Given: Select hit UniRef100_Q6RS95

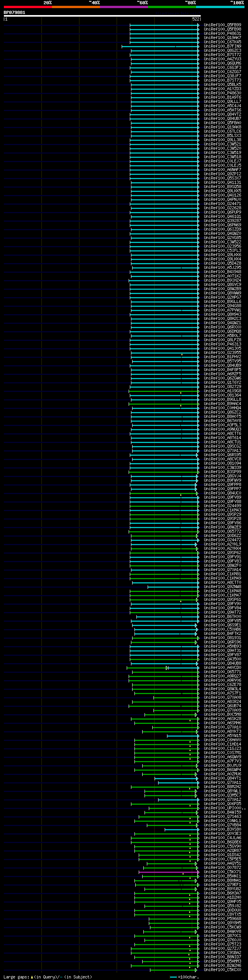Looking at the screenshot, I should (x=222, y=455).
